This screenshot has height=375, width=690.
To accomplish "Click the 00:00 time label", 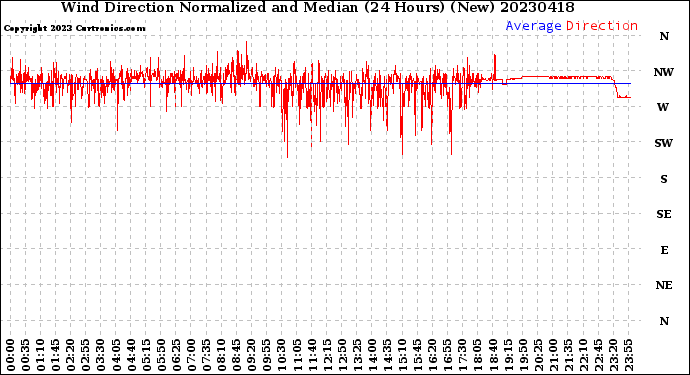I will tap(11, 355).
